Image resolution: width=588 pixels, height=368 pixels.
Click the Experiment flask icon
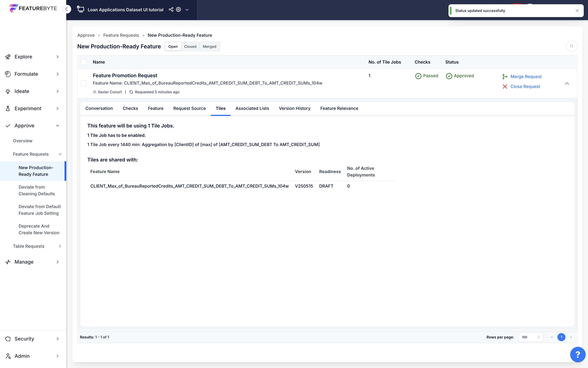point(8,108)
